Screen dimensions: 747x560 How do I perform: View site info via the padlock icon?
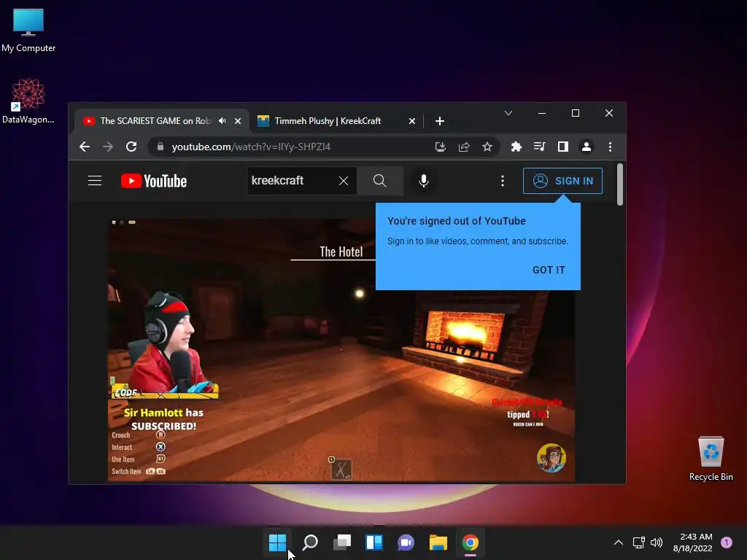point(160,147)
